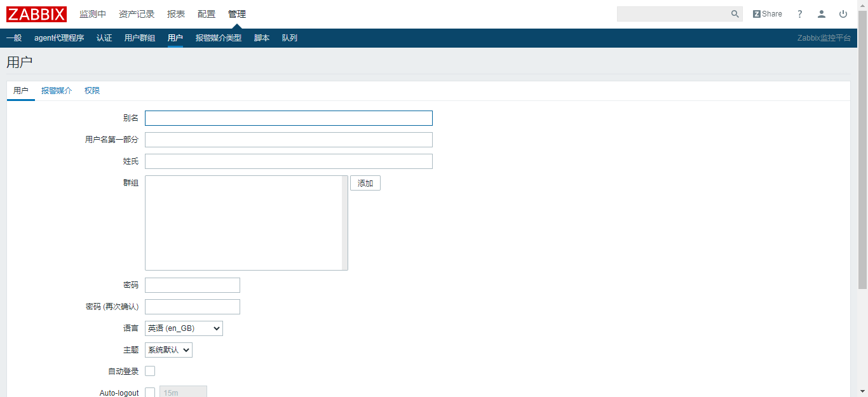This screenshot has height=397, width=868.
Task: Focus the 别名 input field
Action: (x=288, y=118)
